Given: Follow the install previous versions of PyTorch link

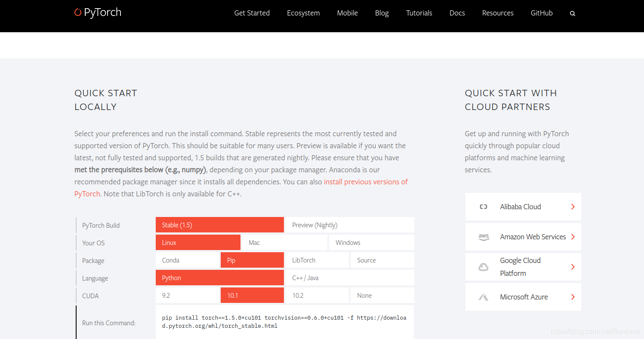Looking at the screenshot, I should [366, 182].
